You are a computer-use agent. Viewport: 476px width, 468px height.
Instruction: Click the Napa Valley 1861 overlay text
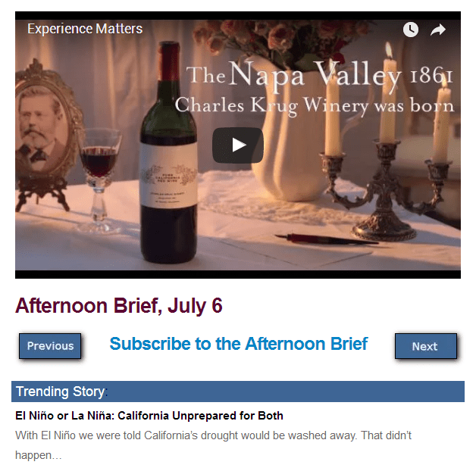tap(319, 75)
